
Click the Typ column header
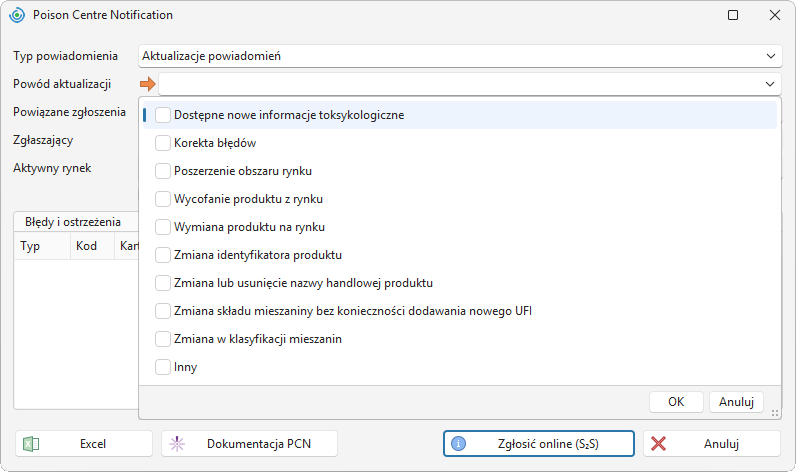click(42, 246)
